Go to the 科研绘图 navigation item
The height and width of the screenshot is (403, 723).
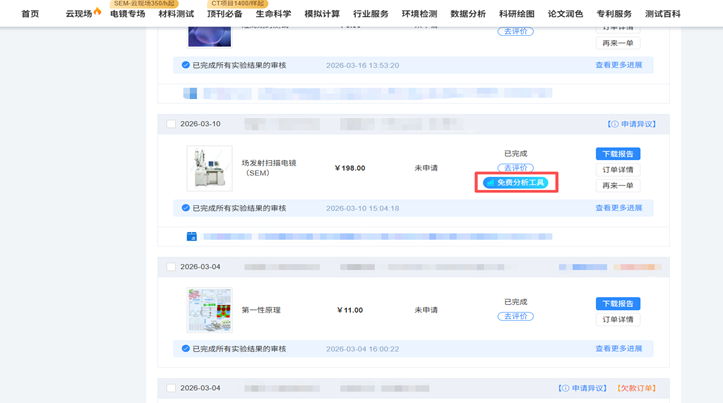pyautogui.click(x=516, y=14)
